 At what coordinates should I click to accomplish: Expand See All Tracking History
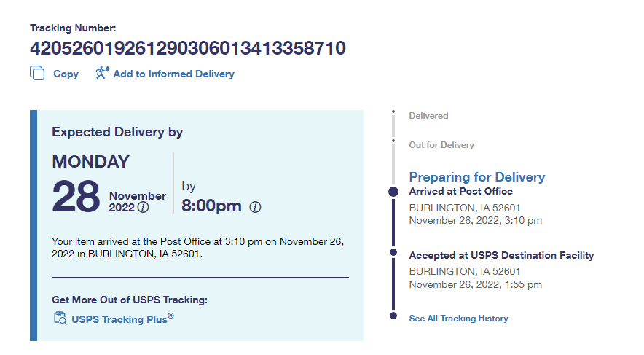tap(458, 319)
